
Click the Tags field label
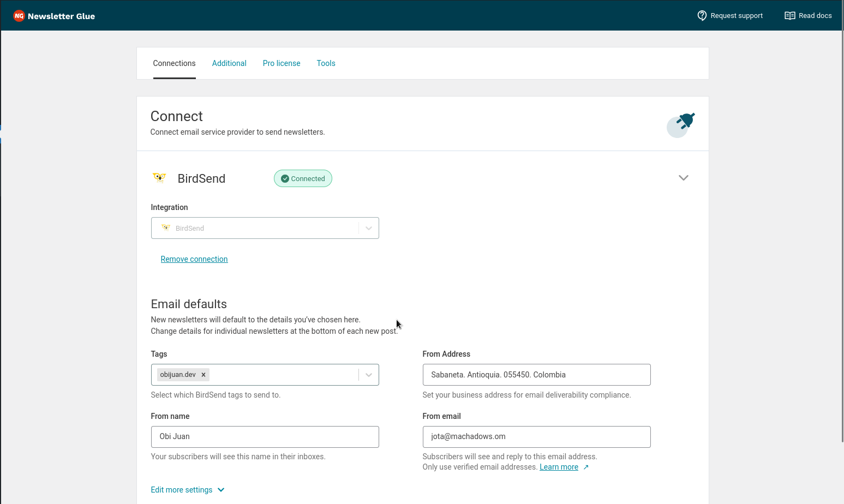pos(159,354)
